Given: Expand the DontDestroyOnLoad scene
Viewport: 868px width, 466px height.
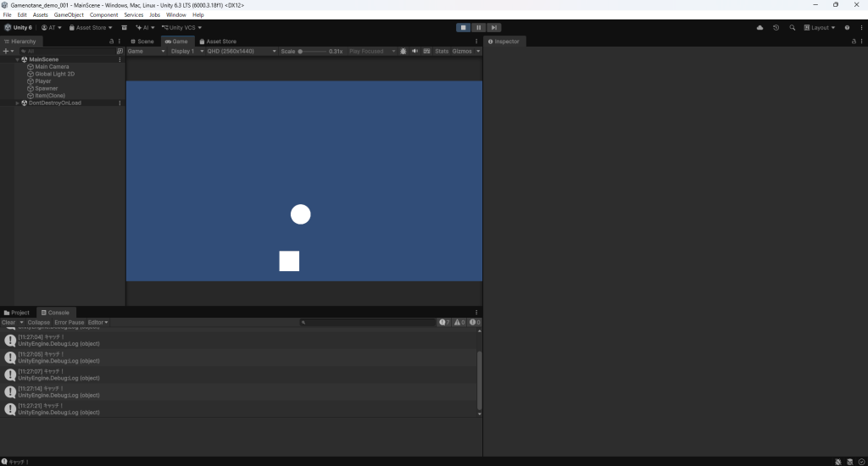Looking at the screenshot, I should [17, 103].
